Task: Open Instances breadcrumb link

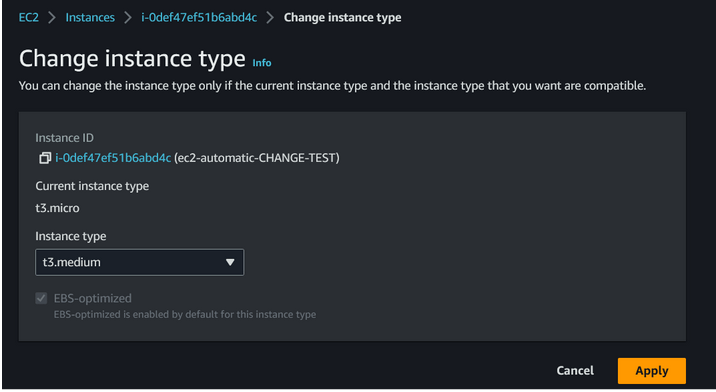Action: click(90, 17)
